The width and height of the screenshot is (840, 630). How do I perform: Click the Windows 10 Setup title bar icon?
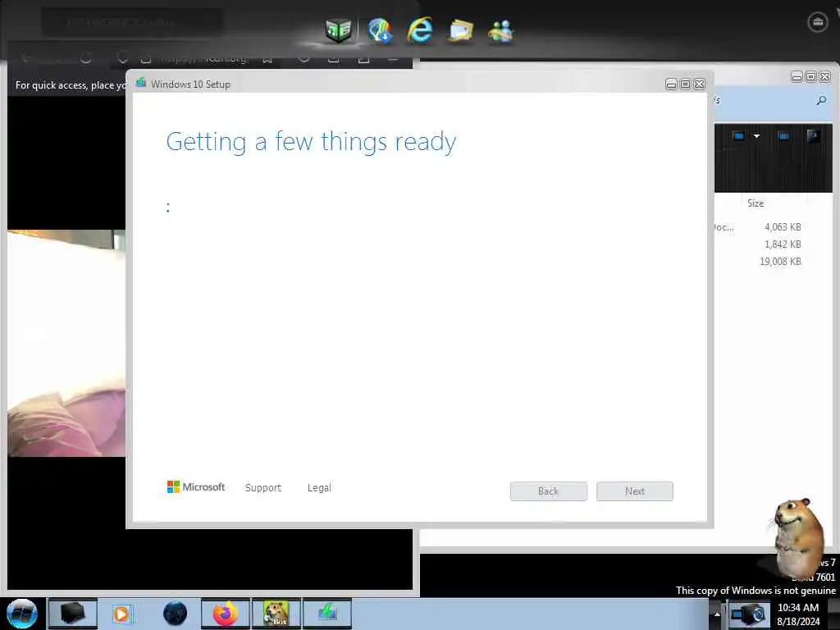(141, 83)
